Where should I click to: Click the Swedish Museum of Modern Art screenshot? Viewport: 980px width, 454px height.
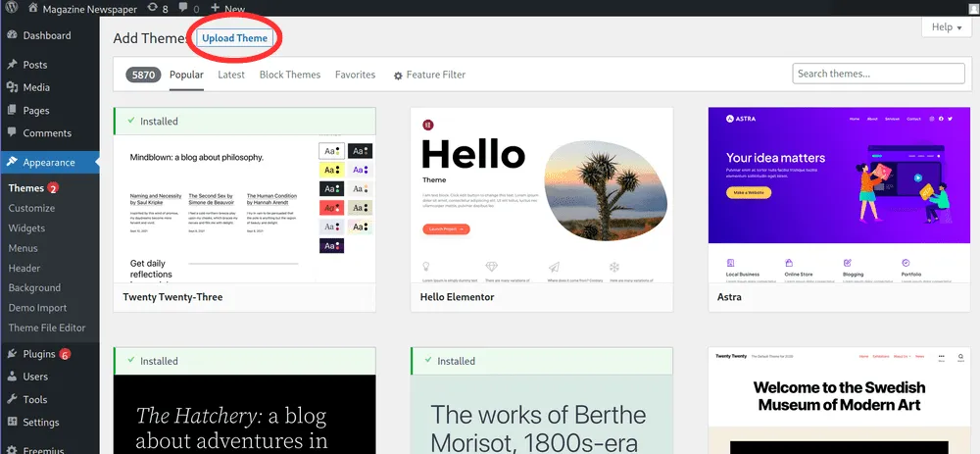840,400
